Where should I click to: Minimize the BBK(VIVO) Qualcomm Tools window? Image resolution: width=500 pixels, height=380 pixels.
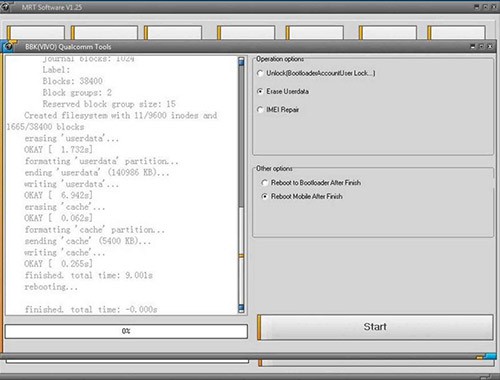tap(472, 47)
